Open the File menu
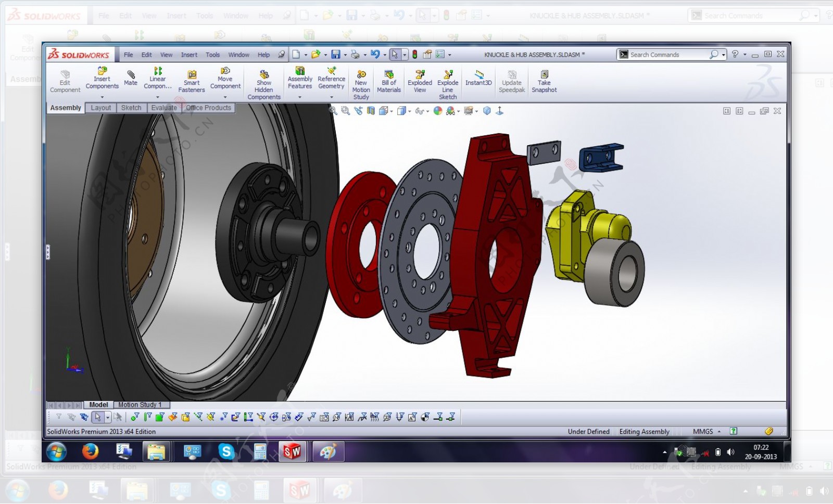 128,55
